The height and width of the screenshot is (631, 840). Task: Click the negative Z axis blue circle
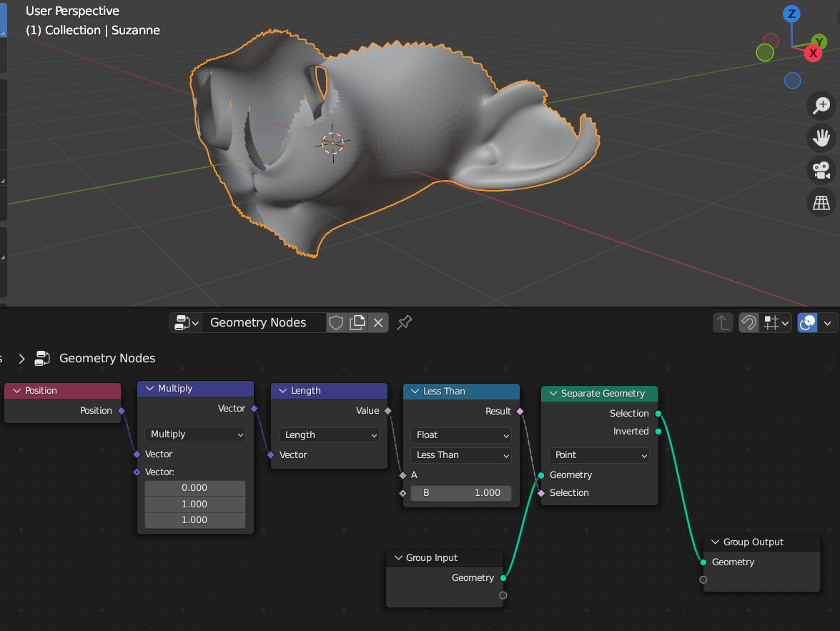point(792,81)
